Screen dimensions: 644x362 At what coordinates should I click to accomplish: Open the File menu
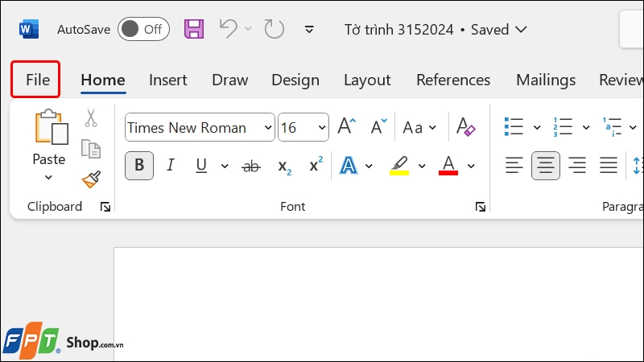pyautogui.click(x=37, y=80)
